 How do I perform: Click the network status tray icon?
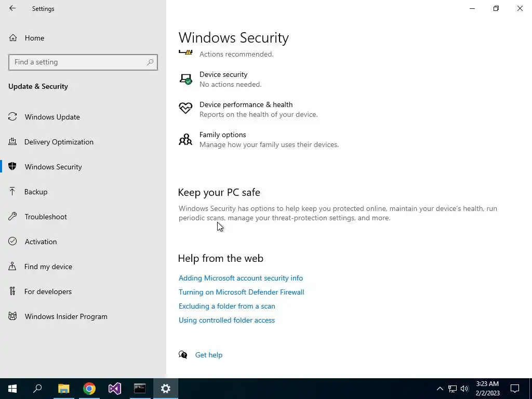coord(453,389)
